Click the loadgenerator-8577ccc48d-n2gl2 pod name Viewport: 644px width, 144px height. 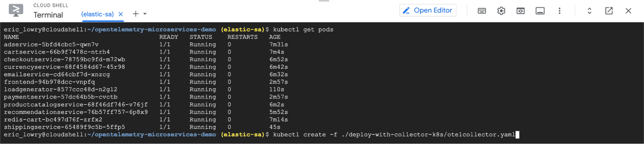(61, 89)
